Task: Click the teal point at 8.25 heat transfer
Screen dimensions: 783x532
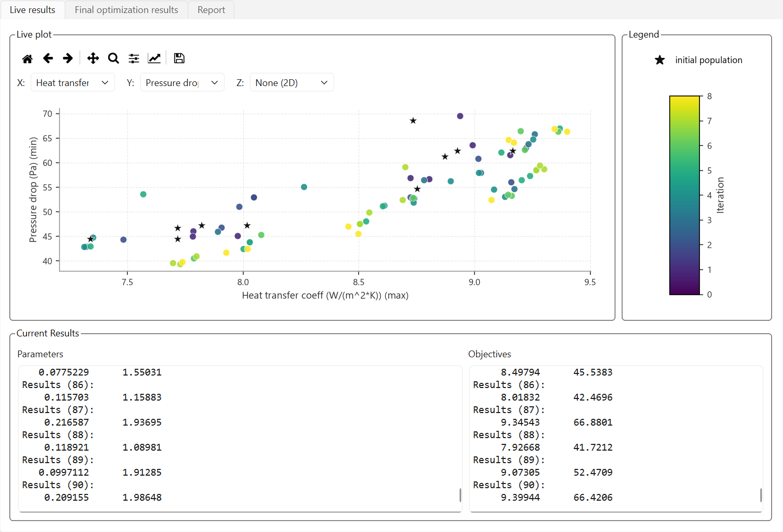Action: click(x=304, y=187)
